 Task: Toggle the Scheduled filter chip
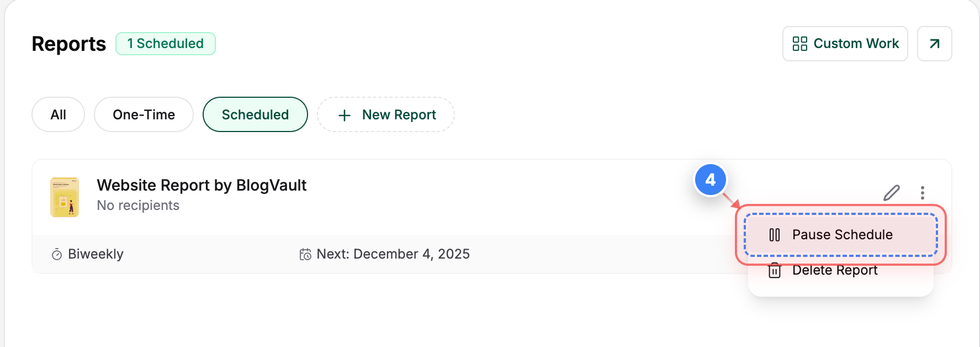(x=255, y=114)
